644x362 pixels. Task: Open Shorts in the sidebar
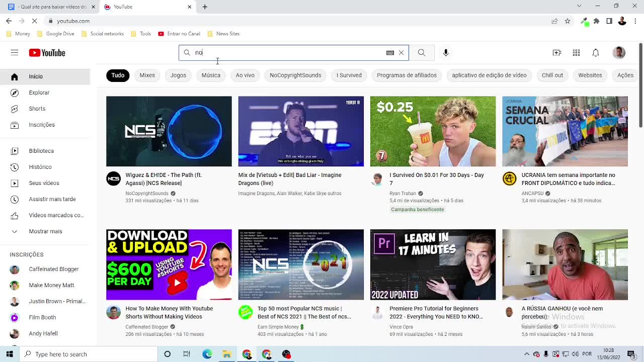point(45,109)
